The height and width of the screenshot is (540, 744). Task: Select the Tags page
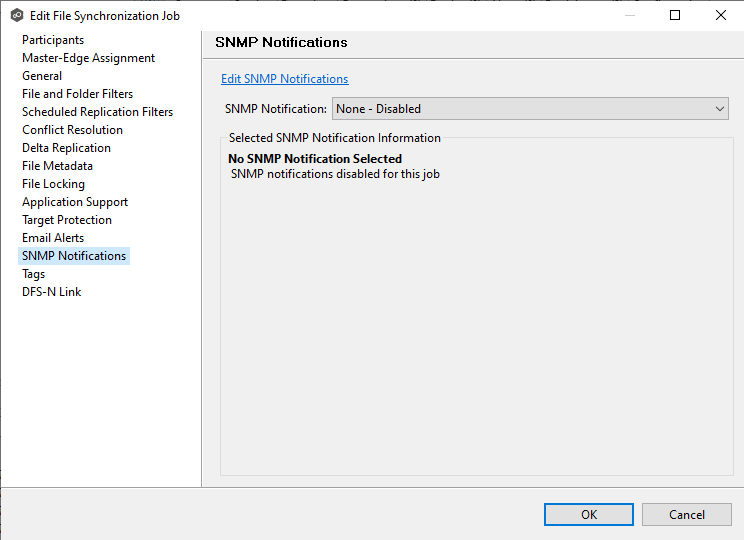pyautogui.click(x=33, y=274)
